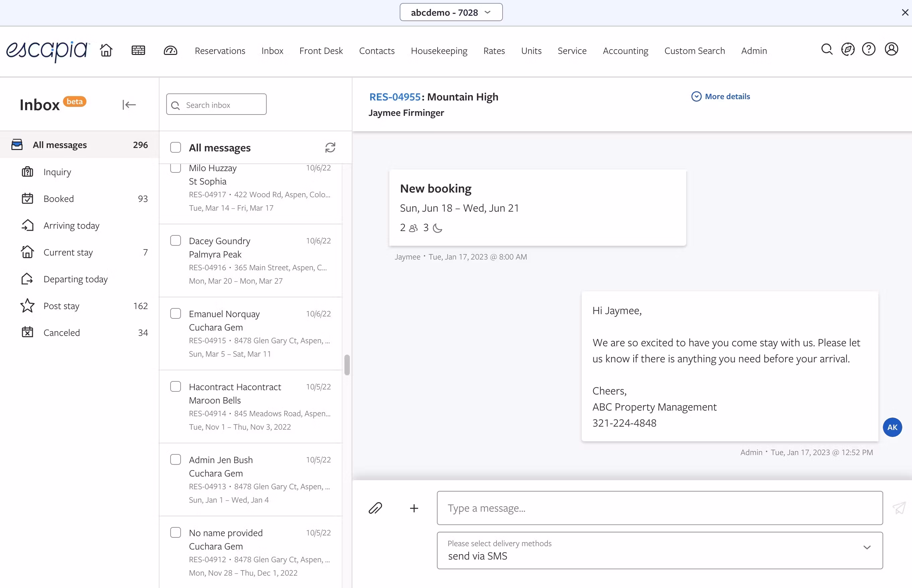This screenshot has width=912, height=588.
Task: Open the calendar grid icon in the navbar
Action: 138,51
